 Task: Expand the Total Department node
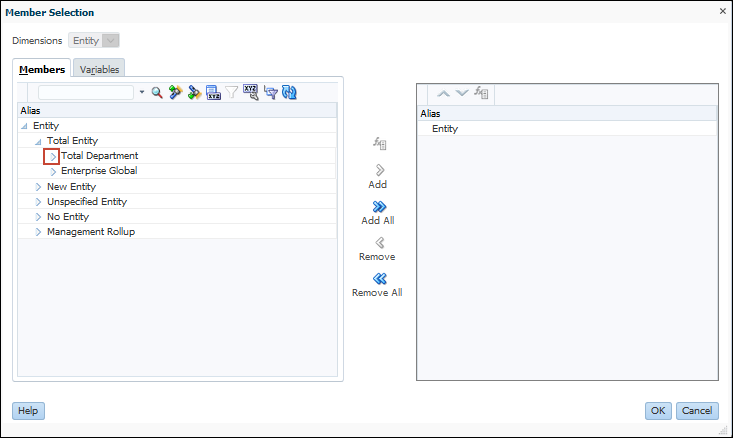[x=53, y=157]
